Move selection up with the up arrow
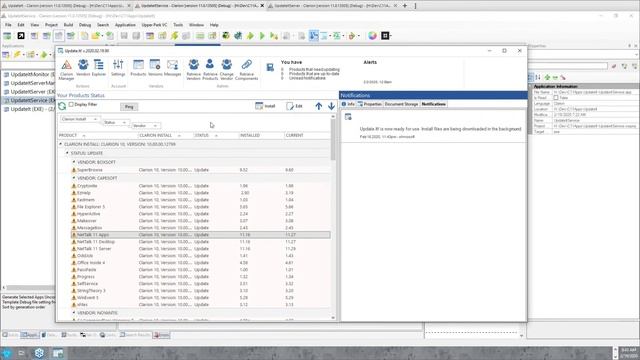 click(x=319, y=106)
